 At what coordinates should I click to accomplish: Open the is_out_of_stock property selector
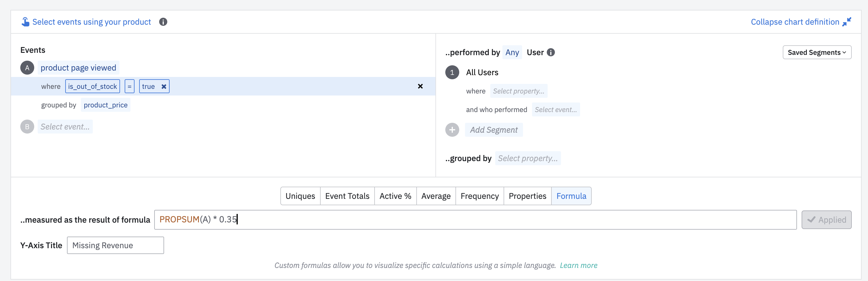(x=92, y=86)
